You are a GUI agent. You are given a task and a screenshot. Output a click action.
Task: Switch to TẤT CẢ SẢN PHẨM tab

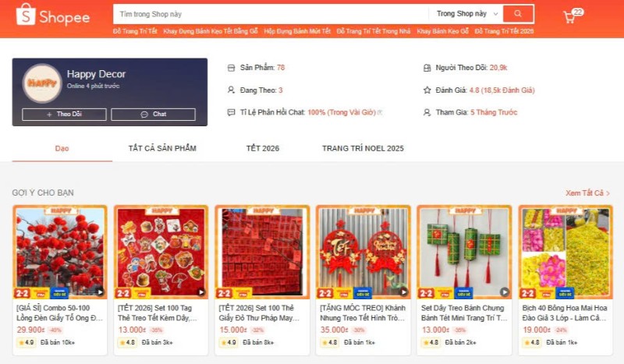(x=162, y=148)
